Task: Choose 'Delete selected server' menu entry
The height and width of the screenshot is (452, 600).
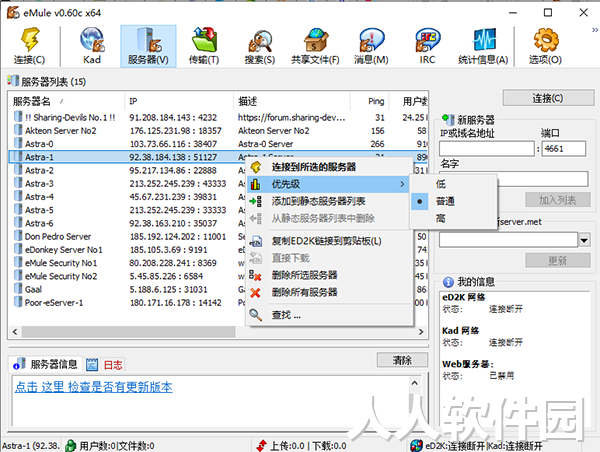Action: (330, 275)
